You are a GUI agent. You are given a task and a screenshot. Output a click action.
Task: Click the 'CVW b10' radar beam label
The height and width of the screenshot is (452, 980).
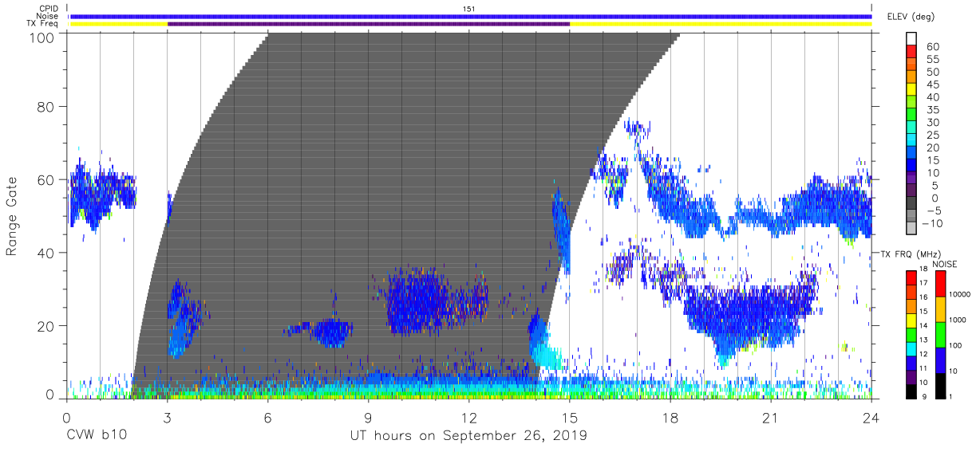[x=95, y=436]
